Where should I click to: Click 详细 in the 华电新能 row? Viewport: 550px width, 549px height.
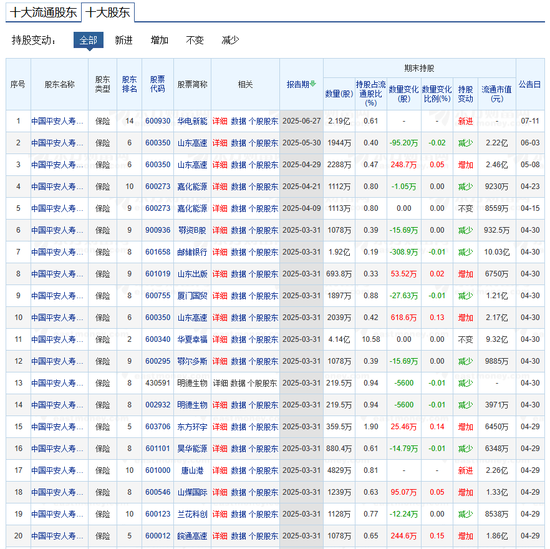pyautogui.click(x=220, y=121)
